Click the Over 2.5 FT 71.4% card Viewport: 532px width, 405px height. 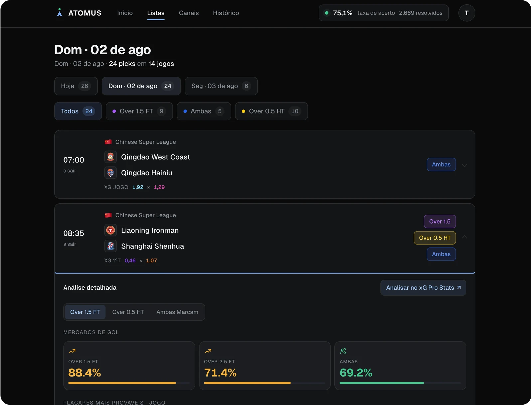[x=265, y=366]
